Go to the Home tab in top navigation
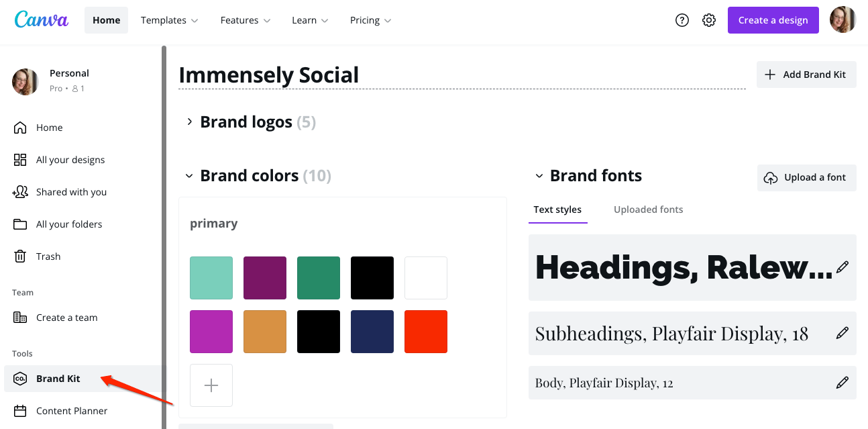Screen dimensions: 868x429 (106, 20)
